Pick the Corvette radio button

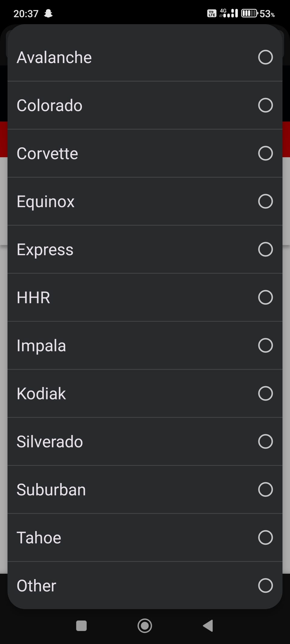265,153
